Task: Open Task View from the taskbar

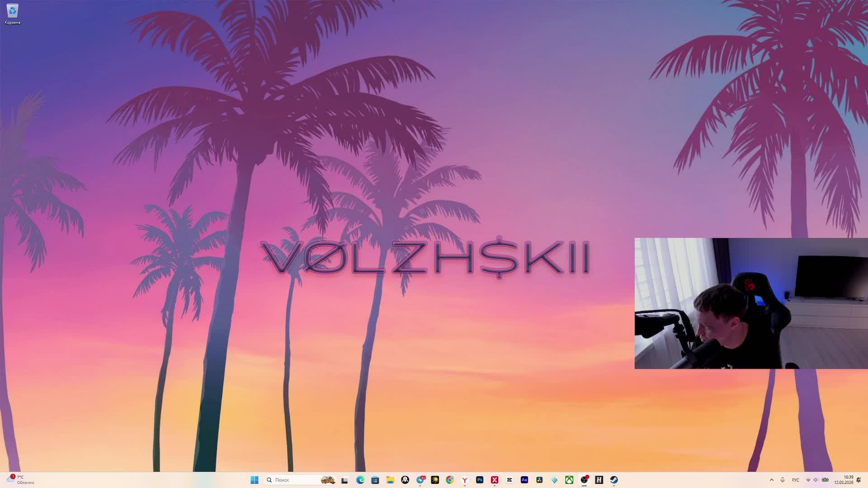Action: (344, 480)
